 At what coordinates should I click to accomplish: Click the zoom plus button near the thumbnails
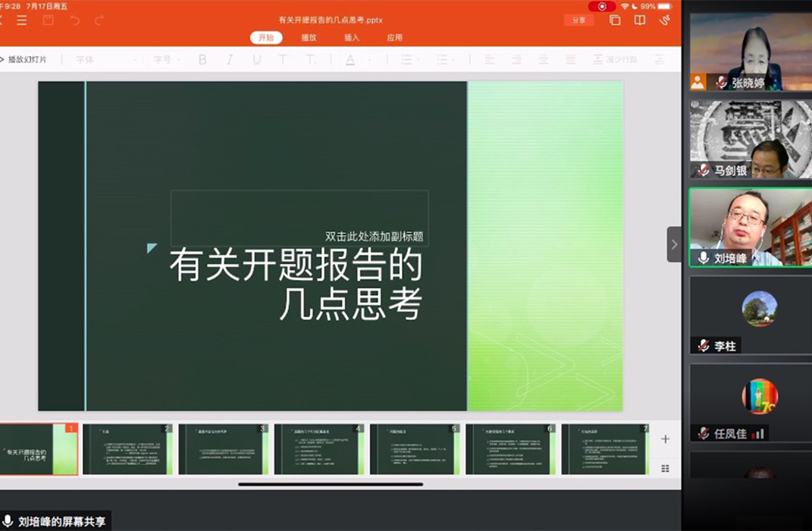tap(664, 438)
